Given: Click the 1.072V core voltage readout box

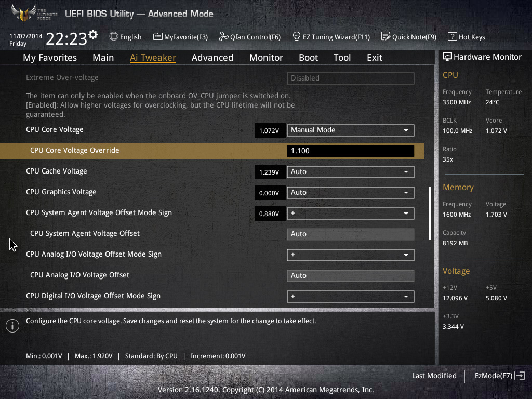Looking at the screenshot, I should 270,130.
